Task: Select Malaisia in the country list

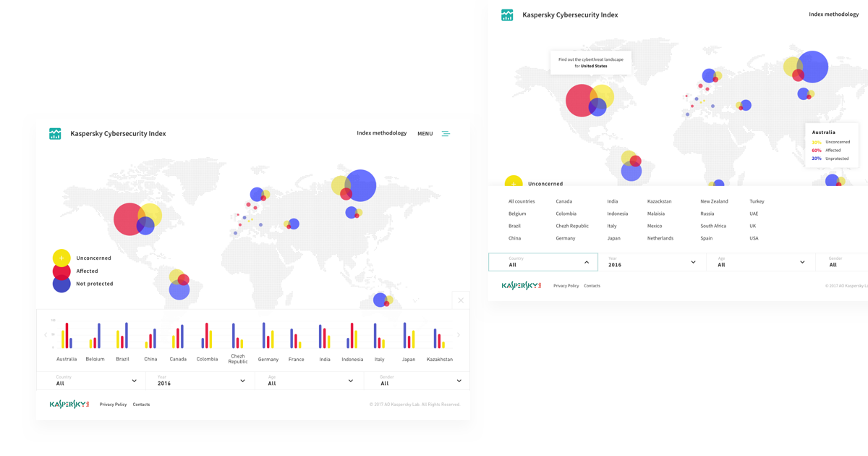Action: click(656, 214)
